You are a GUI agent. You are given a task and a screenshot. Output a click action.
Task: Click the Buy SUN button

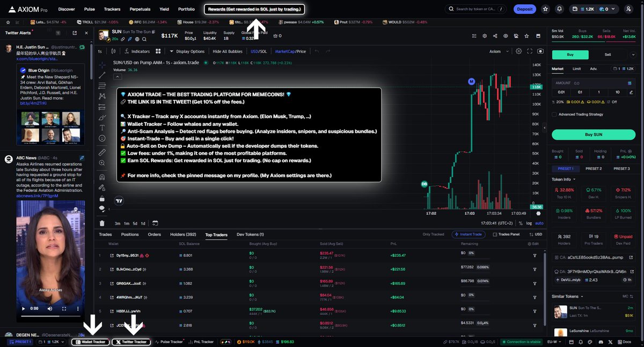click(x=594, y=134)
